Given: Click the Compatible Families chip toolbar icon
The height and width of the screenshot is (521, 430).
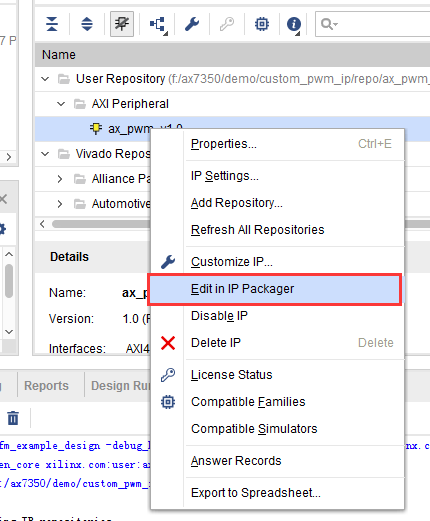Looking at the screenshot, I should [262, 24].
